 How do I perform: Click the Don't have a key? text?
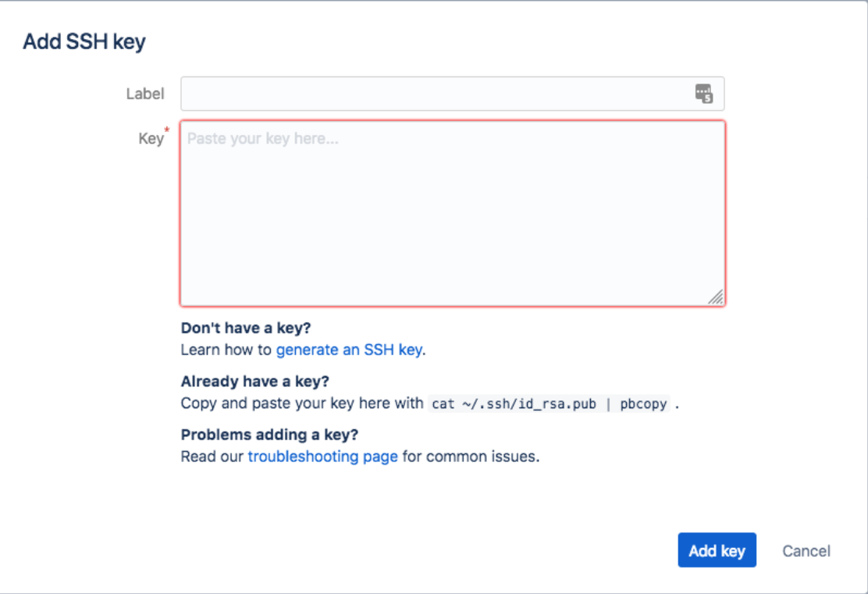coord(246,328)
